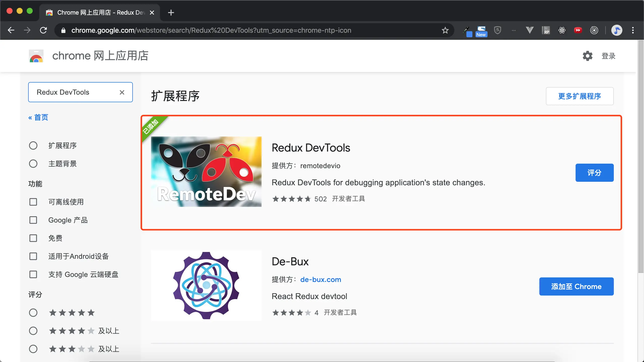Check the 适用于Android设备 checkbox
This screenshot has height=362, width=644.
pos(33,256)
